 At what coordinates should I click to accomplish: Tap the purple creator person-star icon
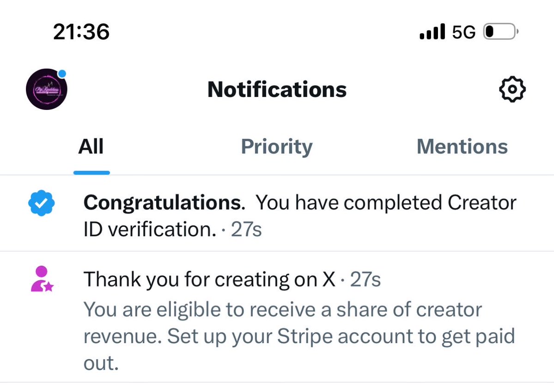(x=42, y=279)
